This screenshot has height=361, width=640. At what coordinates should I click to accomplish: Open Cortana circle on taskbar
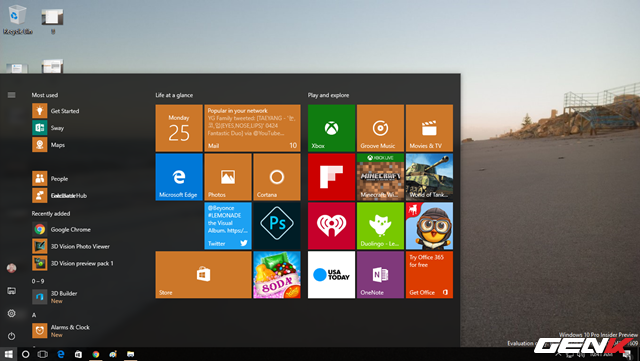[25, 354]
